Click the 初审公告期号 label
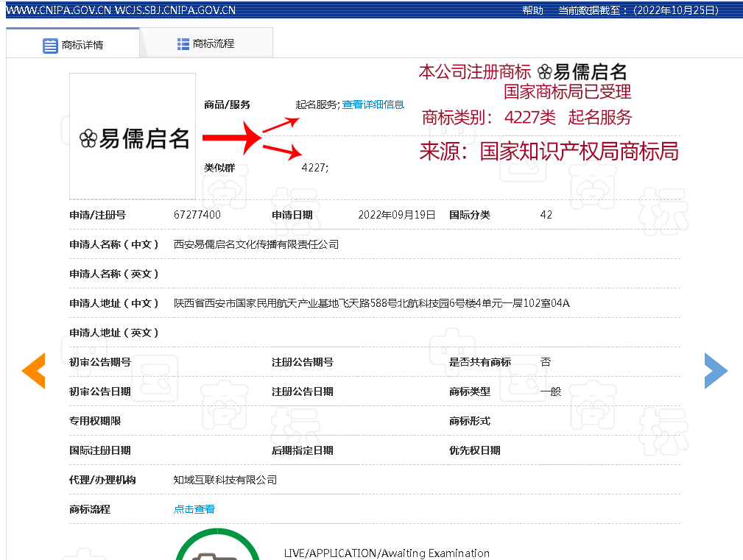This screenshot has height=560, width=743. click(x=100, y=362)
